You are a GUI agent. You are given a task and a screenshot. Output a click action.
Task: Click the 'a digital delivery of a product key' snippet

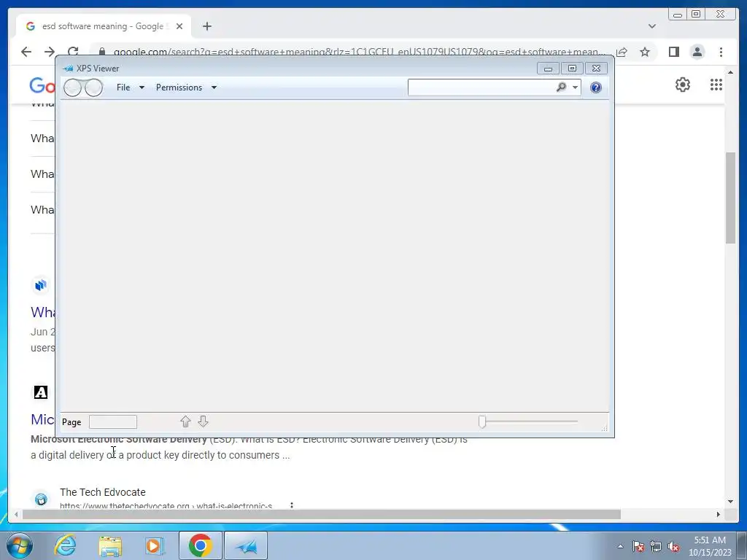160,455
